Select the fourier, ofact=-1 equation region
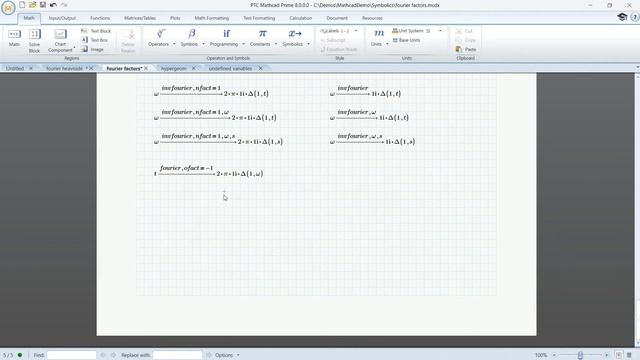640x360 pixels. (x=209, y=171)
